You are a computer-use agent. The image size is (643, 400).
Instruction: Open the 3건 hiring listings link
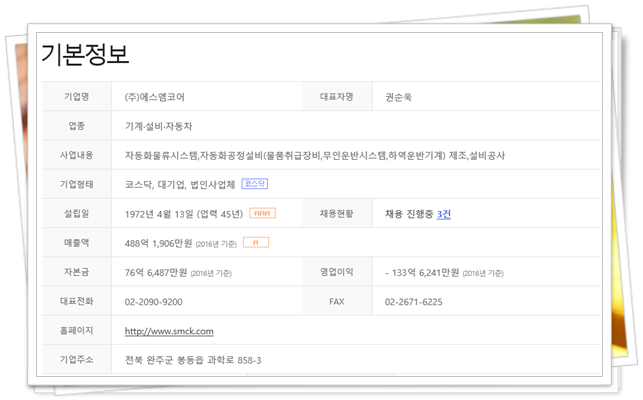(444, 214)
